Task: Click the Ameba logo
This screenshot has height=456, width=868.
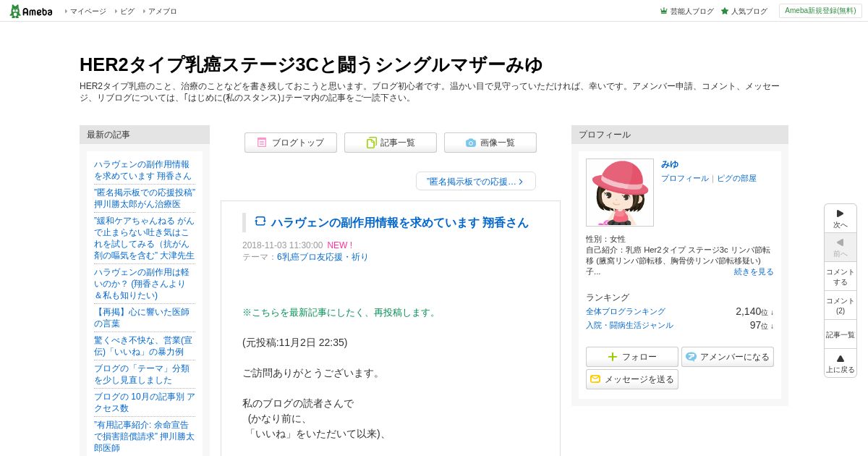Action: pos(31,11)
